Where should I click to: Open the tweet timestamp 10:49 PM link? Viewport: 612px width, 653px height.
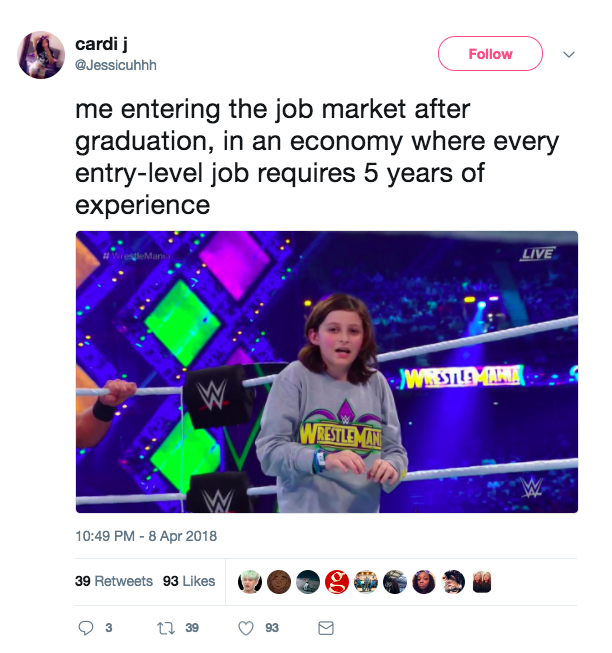click(146, 536)
